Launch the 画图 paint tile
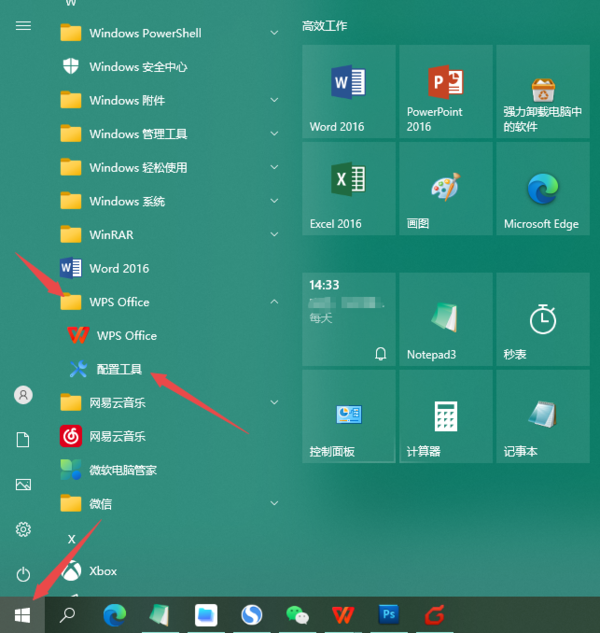 tap(446, 189)
